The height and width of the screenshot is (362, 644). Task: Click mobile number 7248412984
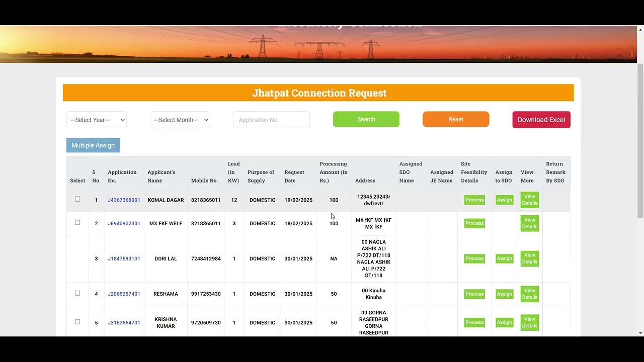click(206, 259)
